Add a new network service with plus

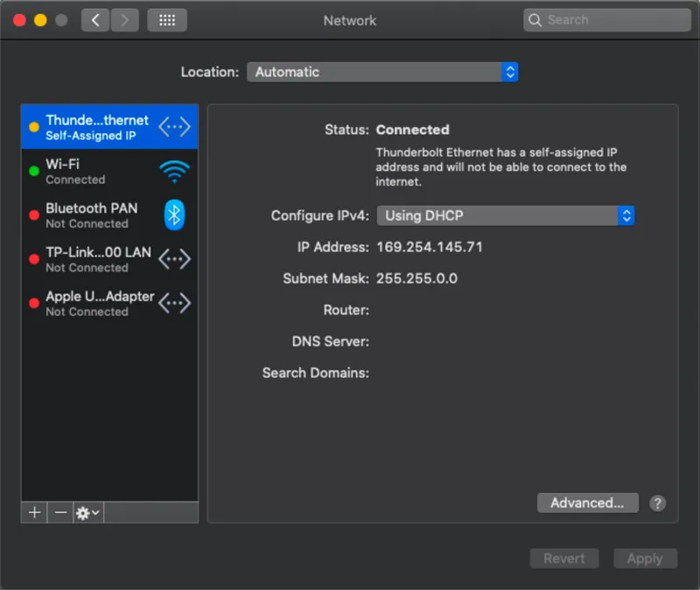34,512
